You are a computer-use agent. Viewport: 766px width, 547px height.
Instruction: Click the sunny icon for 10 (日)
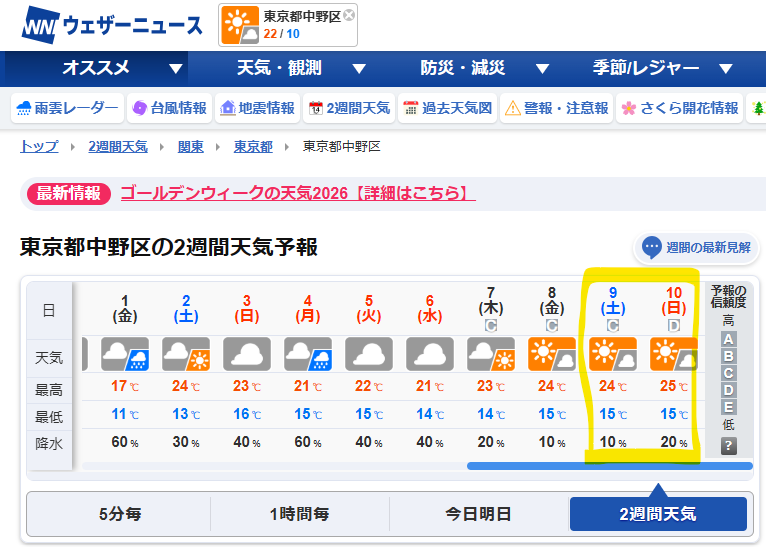point(674,354)
